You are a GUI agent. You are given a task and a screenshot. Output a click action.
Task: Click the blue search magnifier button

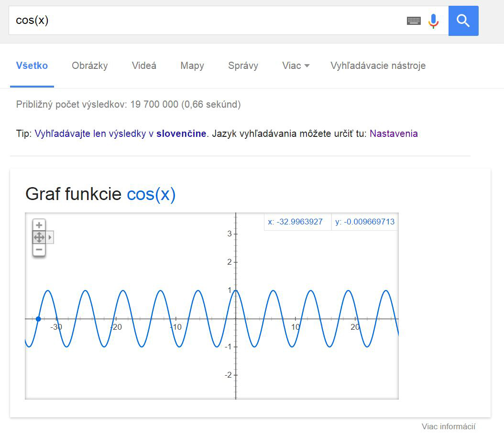[x=463, y=21]
